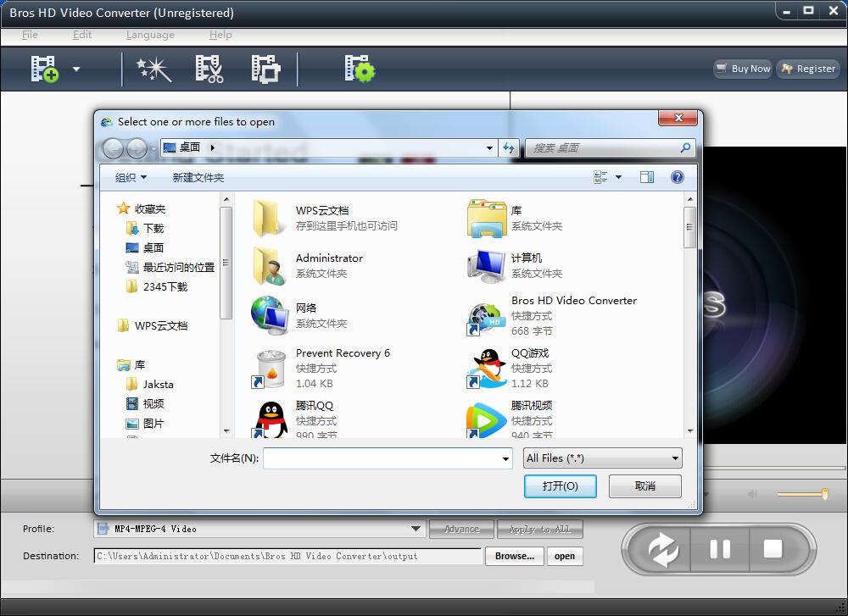Click the 取消 cancel button
The height and width of the screenshot is (616, 848).
point(644,486)
